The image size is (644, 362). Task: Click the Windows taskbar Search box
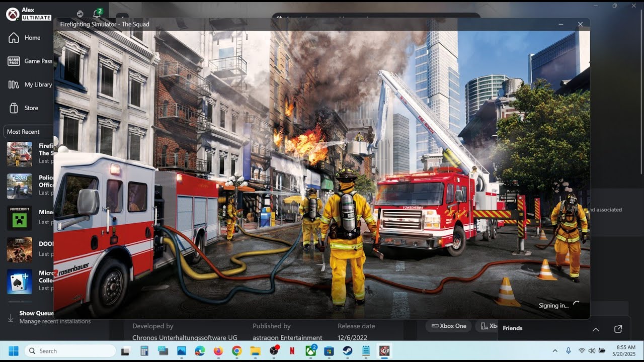(70, 351)
